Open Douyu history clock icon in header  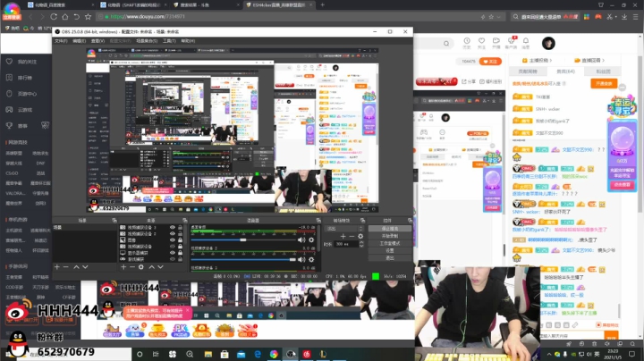click(467, 41)
